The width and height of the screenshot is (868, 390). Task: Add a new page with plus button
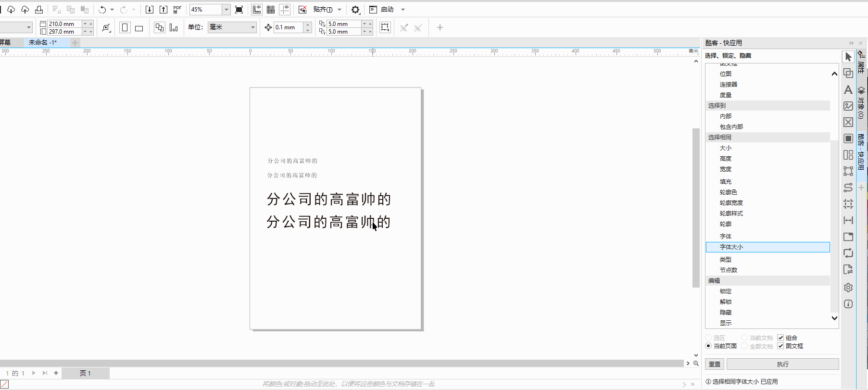pyautogui.click(x=56, y=373)
